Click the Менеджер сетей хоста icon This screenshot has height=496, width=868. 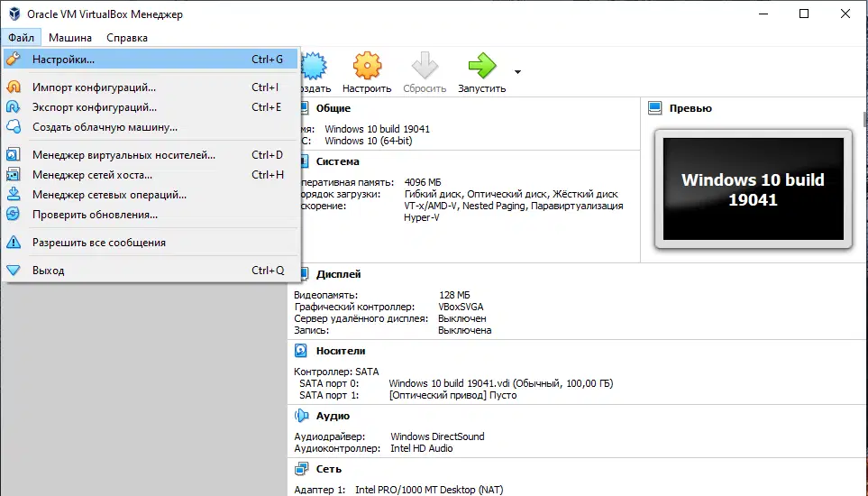[14, 174]
